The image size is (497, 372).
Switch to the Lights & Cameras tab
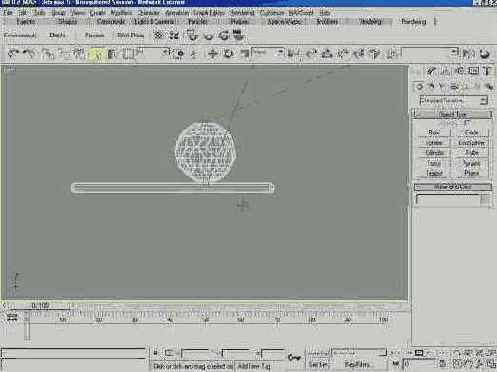tap(154, 22)
